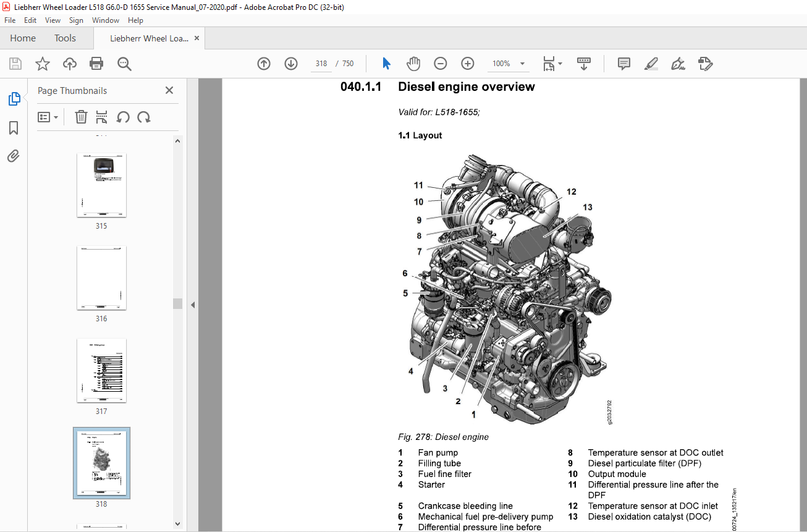Click the 'Valid for: L518-1655;' text
This screenshot has width=807, height=532.
click(x=439, y=112)
